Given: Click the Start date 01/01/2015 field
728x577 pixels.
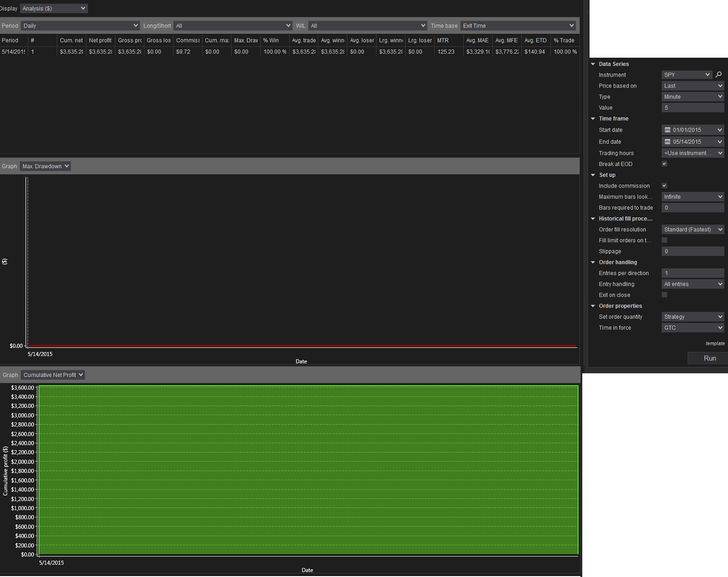Looking at the screenshot, I should pos(693,130).
